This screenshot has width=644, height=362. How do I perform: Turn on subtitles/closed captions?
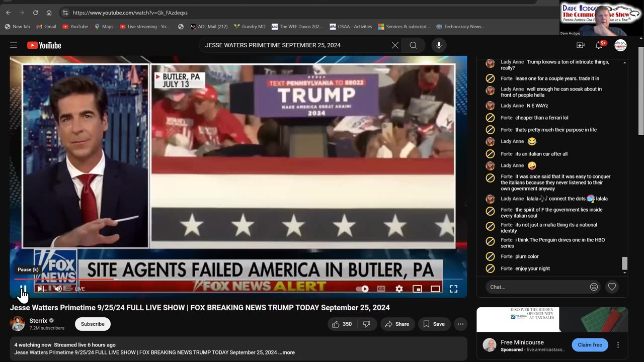coord(381,289)
